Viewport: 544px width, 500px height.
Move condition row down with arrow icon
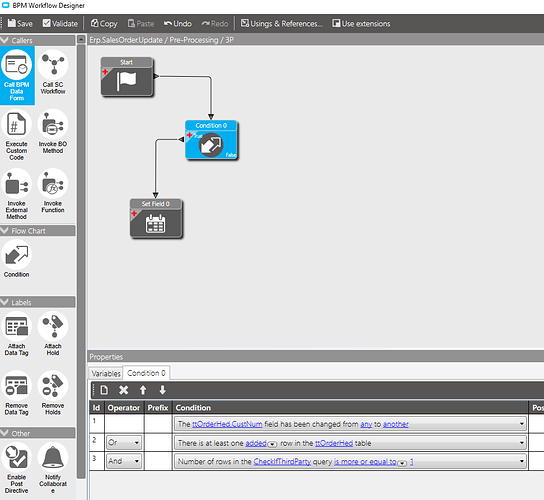pos(162,390)
